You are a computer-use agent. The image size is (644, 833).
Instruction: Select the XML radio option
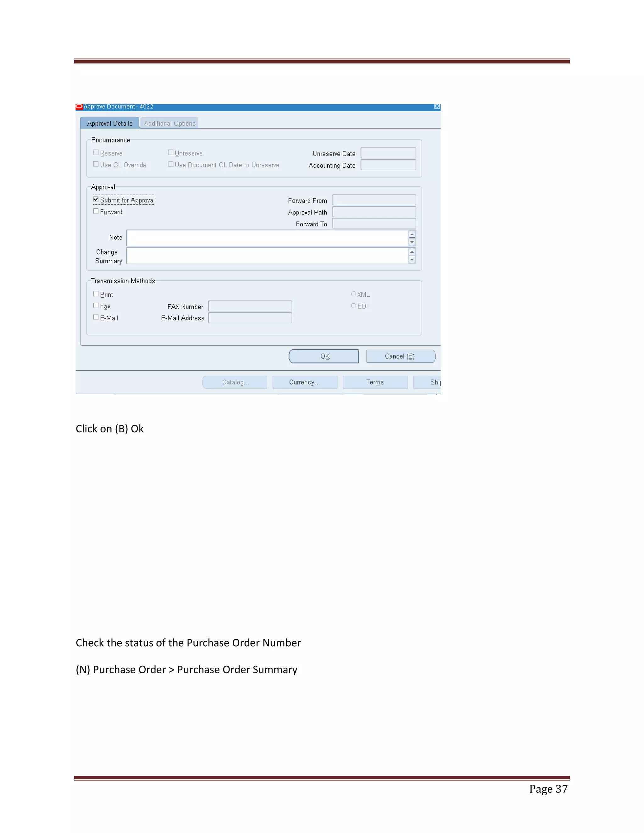[x=353, y=294]
